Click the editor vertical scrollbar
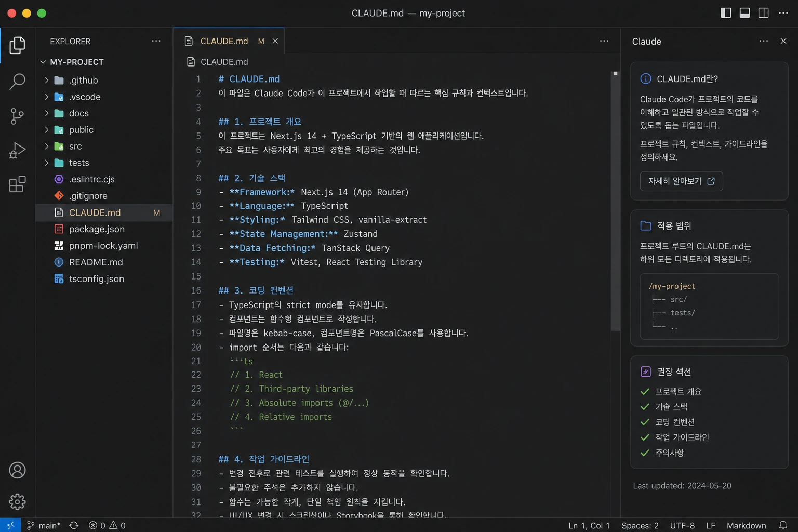The width and height of the screenshot is (798, 532). click(x=616, y=204)
